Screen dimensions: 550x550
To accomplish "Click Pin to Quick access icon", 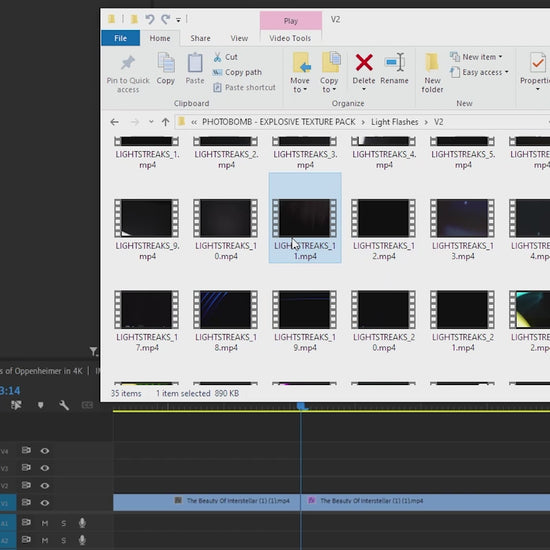I will point(128,62).
